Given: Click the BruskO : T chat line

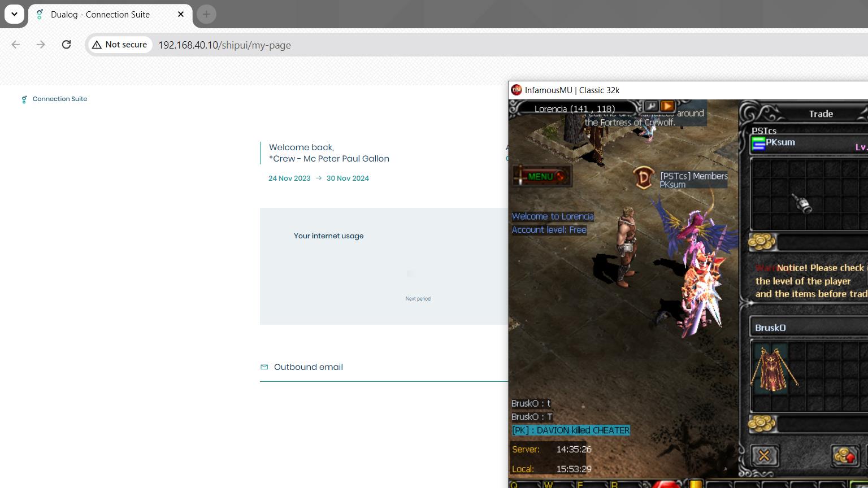Looking at the screenshot, I should [x=532, y=417].
